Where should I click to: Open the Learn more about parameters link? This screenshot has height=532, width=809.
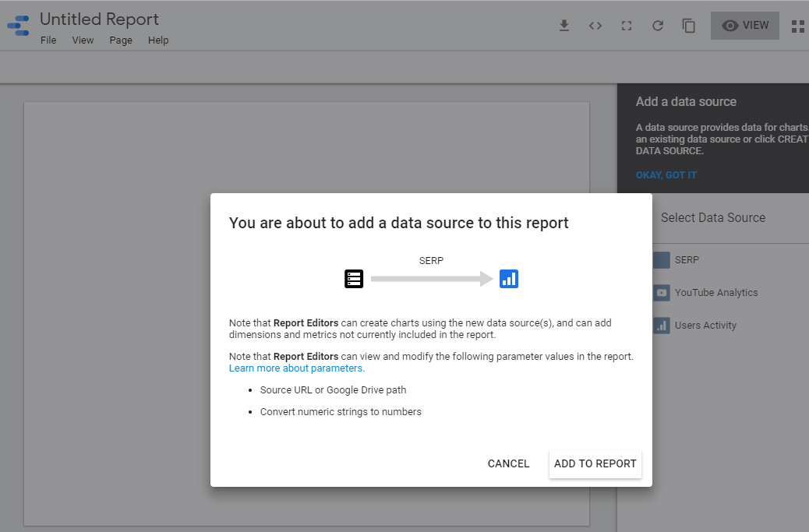(x=296, y=368)
